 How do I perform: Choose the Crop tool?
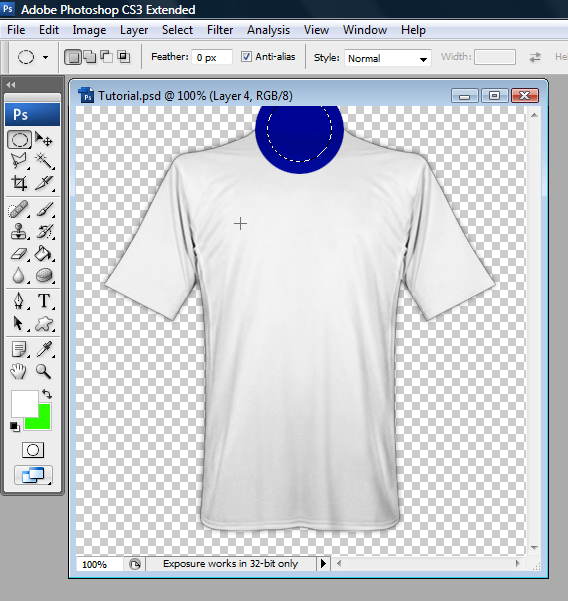(19, 183)
